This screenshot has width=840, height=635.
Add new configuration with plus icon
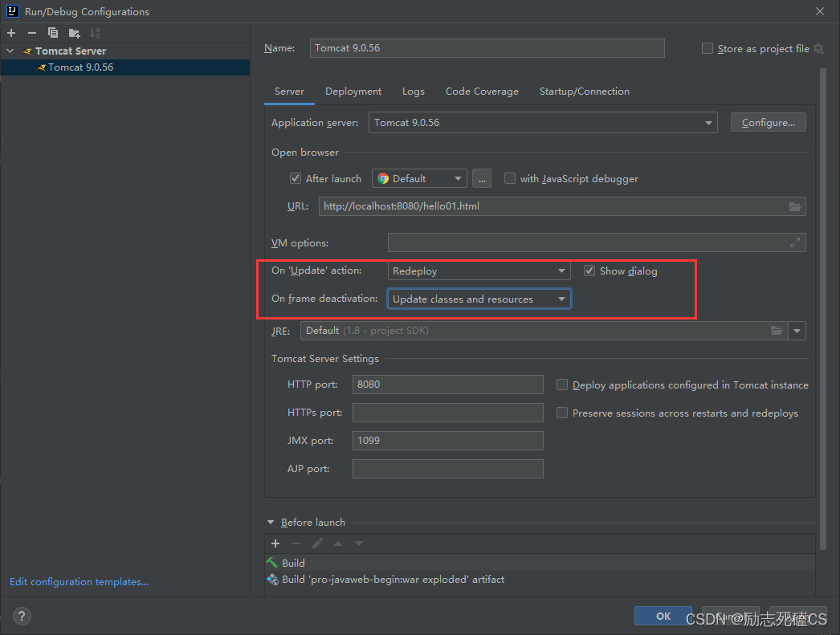[x=11, y=33]
